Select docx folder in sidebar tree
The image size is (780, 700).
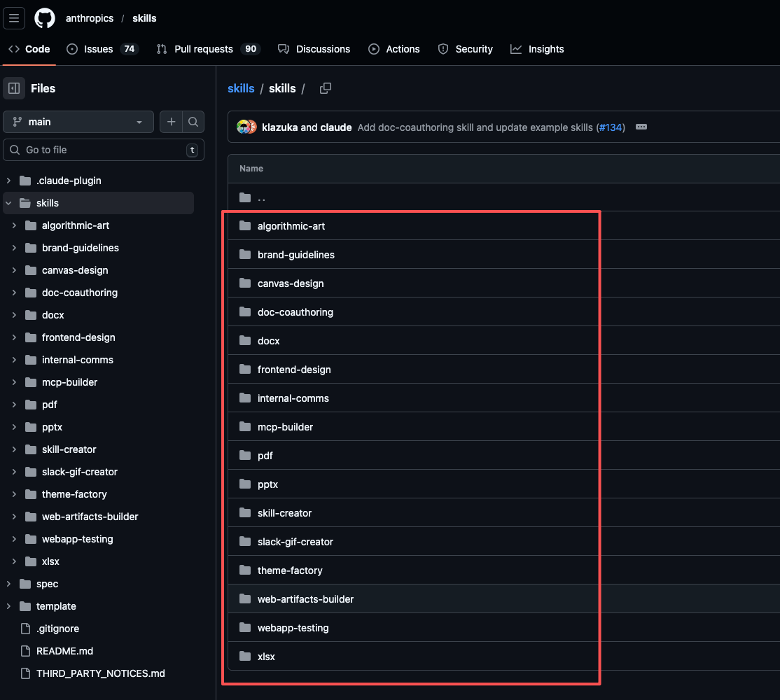pyautogui.click(x=53, y=315)
